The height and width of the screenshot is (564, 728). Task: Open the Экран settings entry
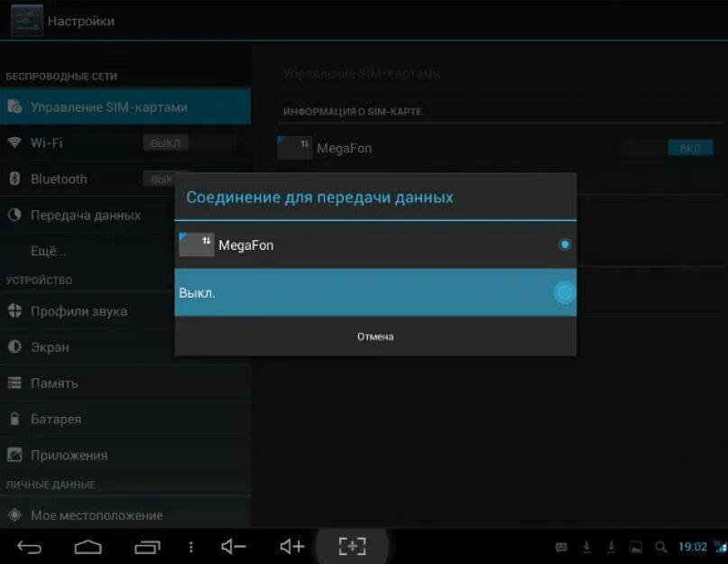88,347
